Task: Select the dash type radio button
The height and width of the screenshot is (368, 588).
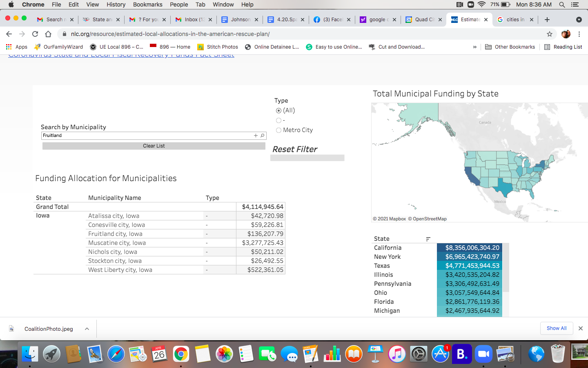Action: pos(278,120)
